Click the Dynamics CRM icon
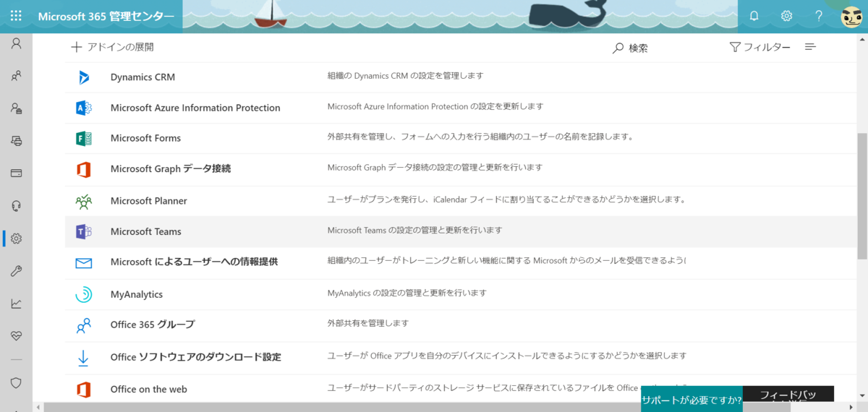The height and width of the screenshot is (412, 868). (84, 77)
